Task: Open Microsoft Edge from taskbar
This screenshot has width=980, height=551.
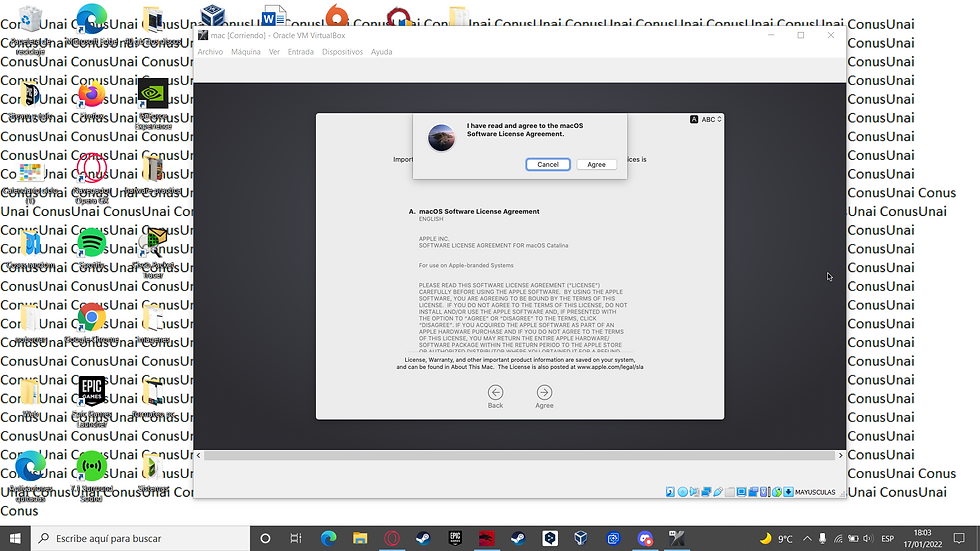Action: (x=328, y=538)
